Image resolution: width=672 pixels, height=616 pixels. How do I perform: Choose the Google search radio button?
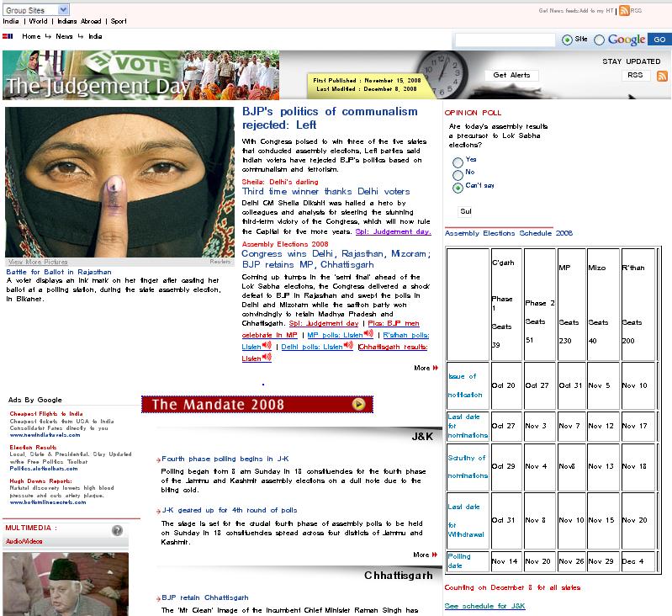click(600, 40)
